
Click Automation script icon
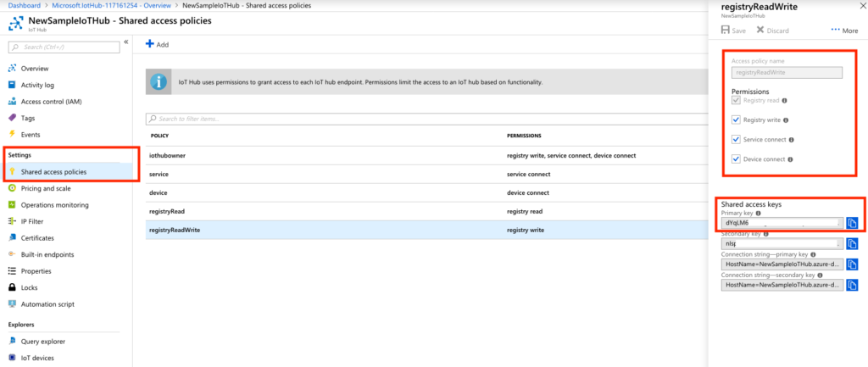12,304
